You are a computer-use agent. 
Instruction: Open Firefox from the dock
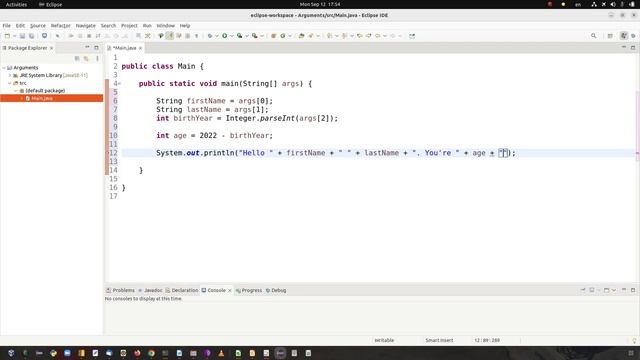(x=137, y=353)
